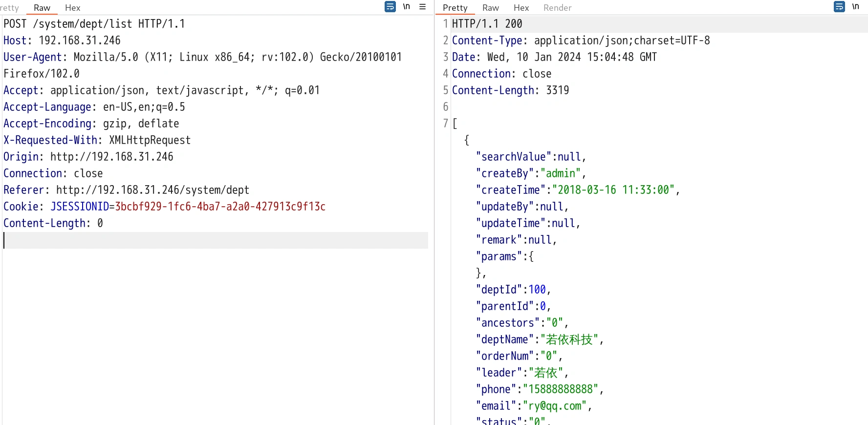The image size is (868, 425).
Task: Open the response Raw tab
Action: (490, 8)
